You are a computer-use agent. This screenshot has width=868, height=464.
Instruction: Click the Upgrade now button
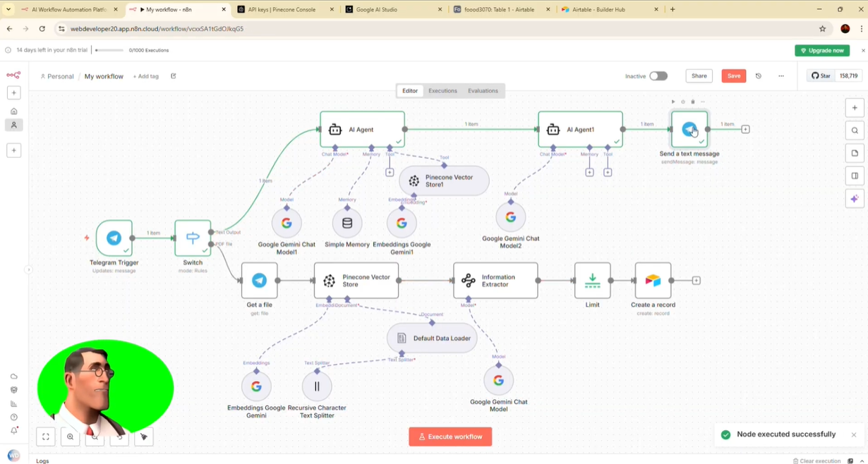point(822,51)
